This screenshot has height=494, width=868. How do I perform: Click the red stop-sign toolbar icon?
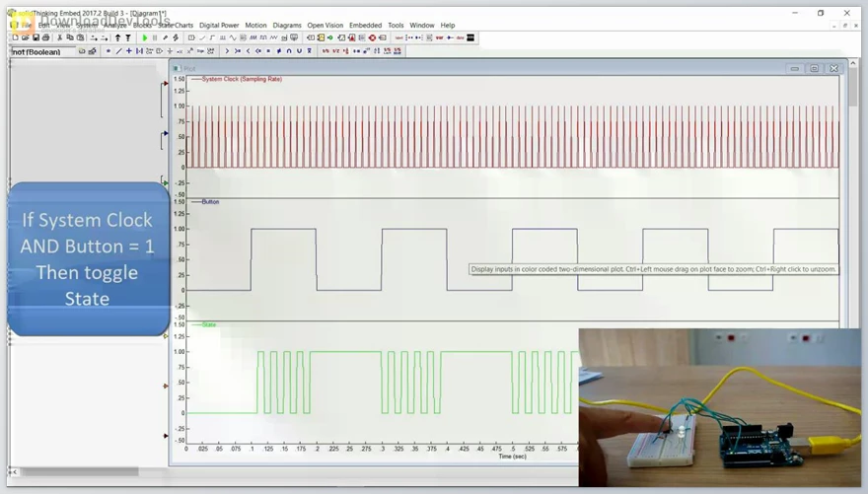pyautogui.click(x=372, y=37)
